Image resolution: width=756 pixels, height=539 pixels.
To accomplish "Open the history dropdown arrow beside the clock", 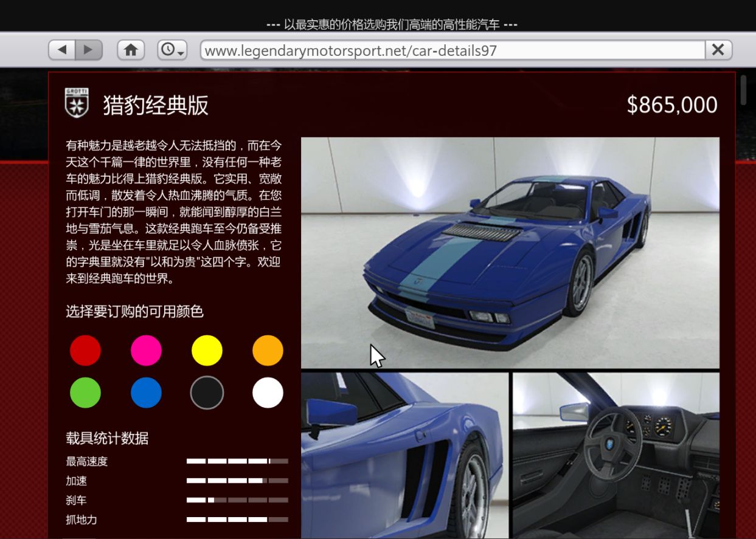I will pos(181,55).
